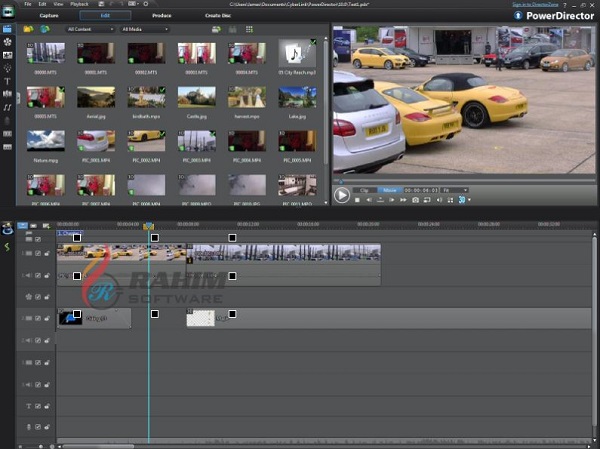Open the Media Room in sidebar
This screenshot has width=600, height=449.
coord(8,30)
